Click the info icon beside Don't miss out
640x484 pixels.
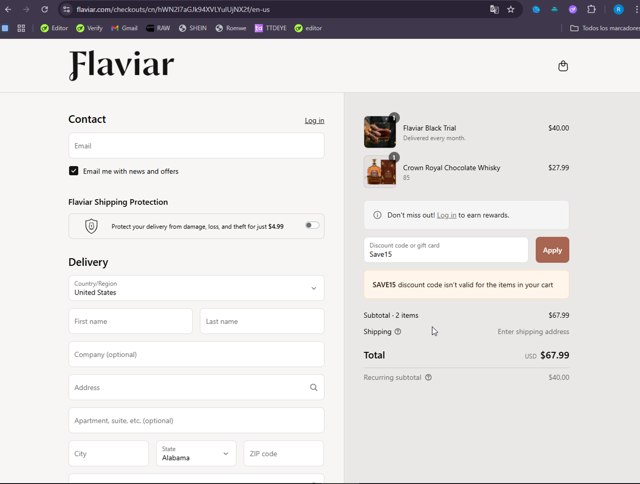click(377, 215)
